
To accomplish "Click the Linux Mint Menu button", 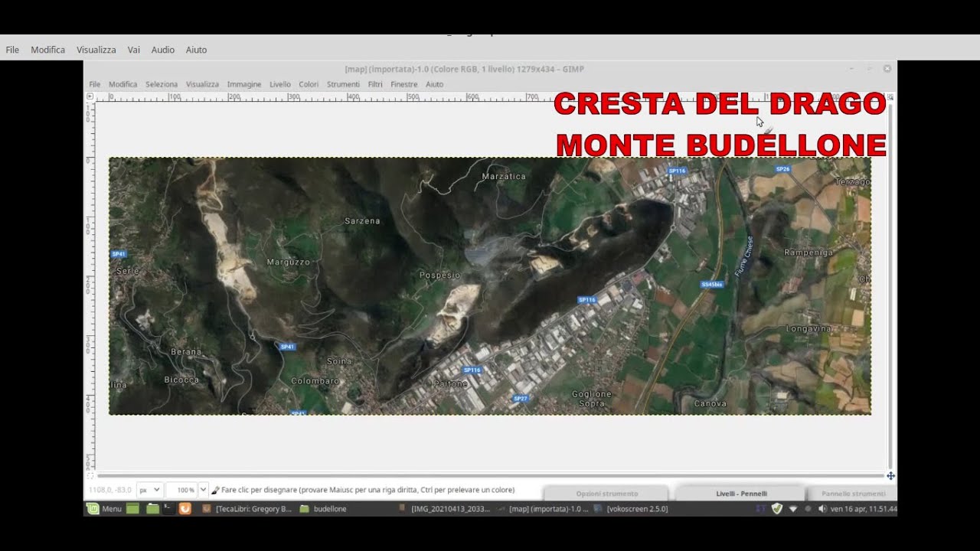I will coord(104,508).
